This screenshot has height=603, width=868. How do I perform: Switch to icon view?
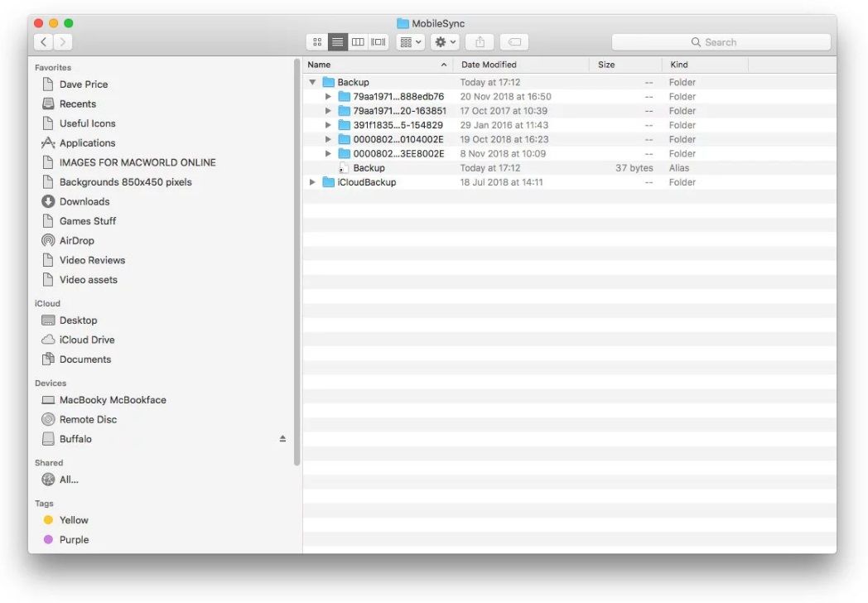(317, 42)
